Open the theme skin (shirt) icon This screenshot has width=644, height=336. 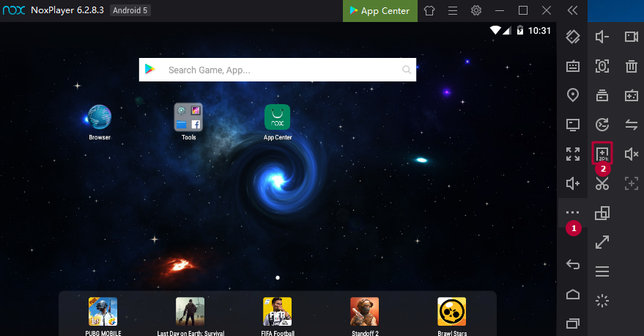pyautogui.click(x=429, y=11)
